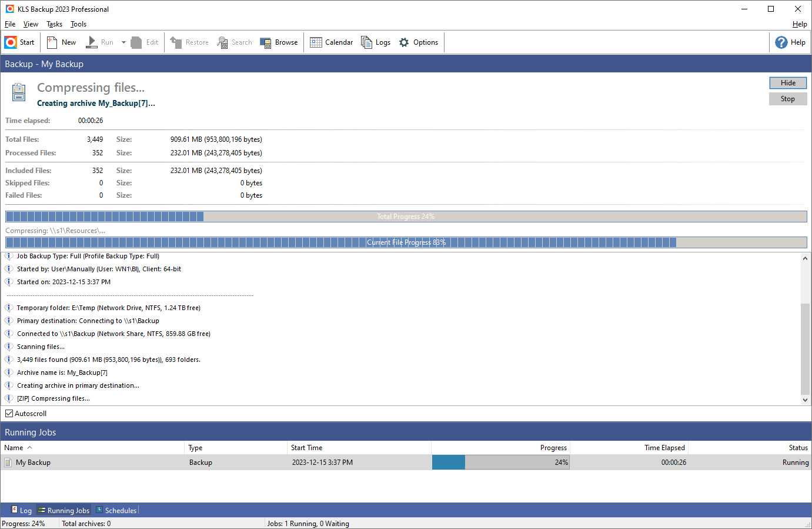Click the 'Creating archive My_Backup[7]...' text
812x529 pixels.
[x=96, y=103]
